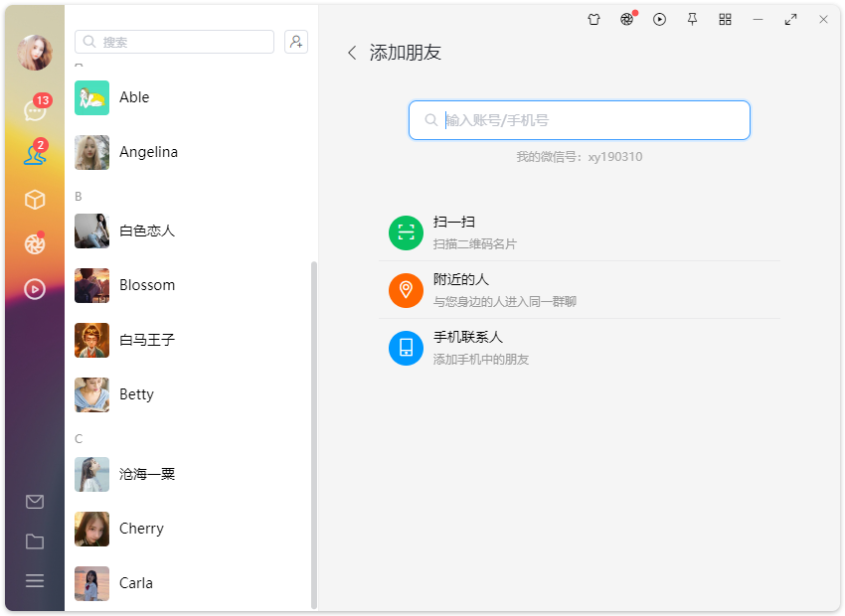Click the 输入账号/手机号 search field
The height and width of the screenshot is (616, 845).
[579, 119]
